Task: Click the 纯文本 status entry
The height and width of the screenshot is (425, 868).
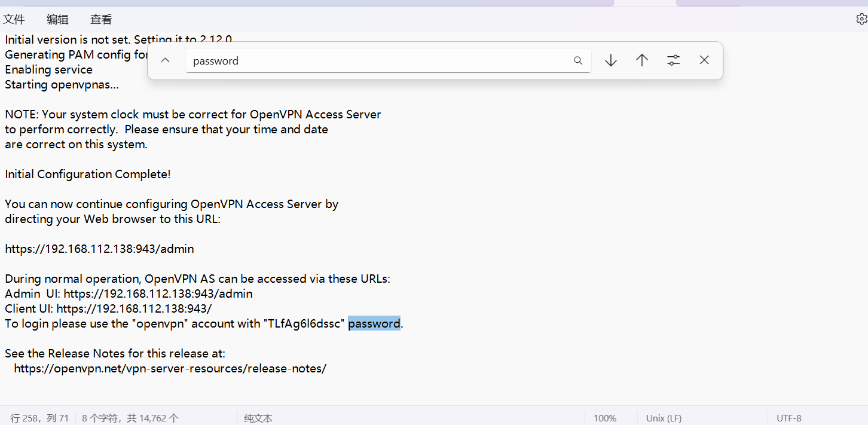Action: [x=258, y=418]
